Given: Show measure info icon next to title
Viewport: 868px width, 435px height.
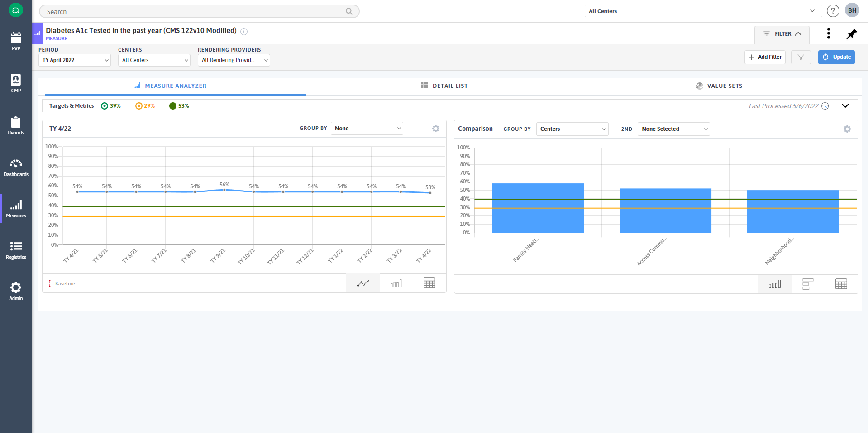Looking at the screenshot, I should point(244,31).
